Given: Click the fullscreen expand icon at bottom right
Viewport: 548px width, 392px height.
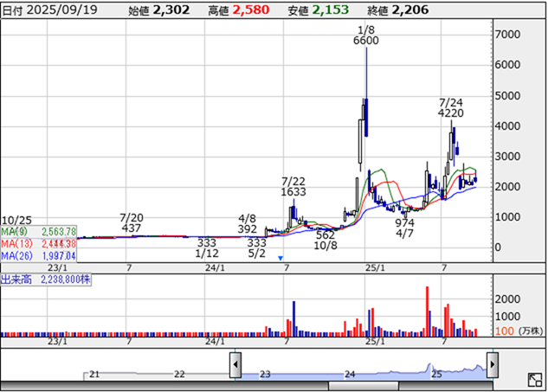Looking at the screenshot, I should [x=534, y=380].
